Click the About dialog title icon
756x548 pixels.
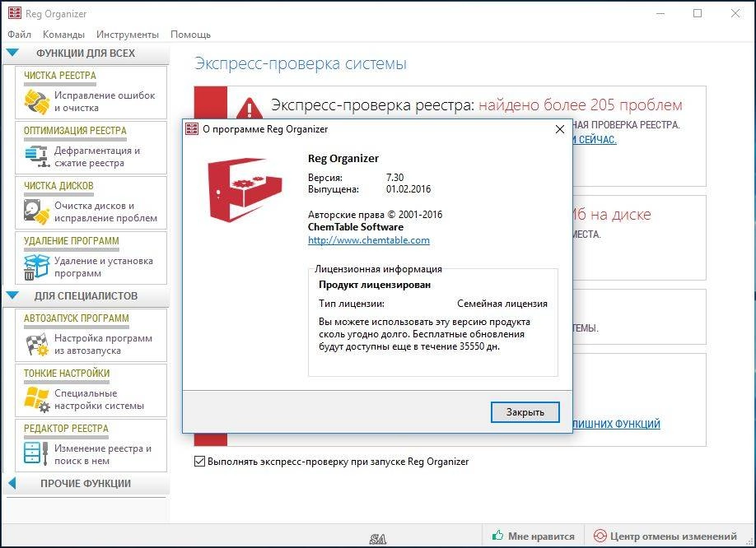[192, 129]
